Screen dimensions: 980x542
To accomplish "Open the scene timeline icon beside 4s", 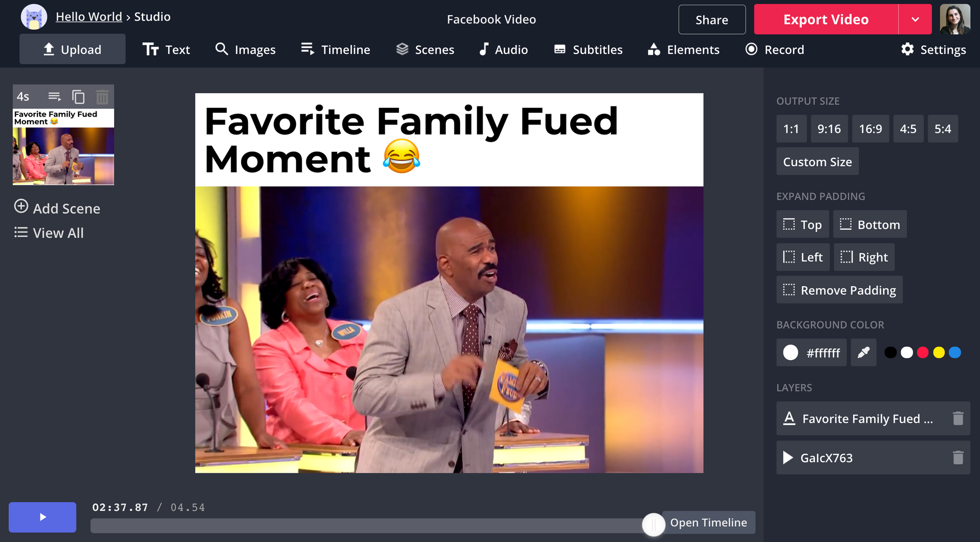I will (54, 97).
